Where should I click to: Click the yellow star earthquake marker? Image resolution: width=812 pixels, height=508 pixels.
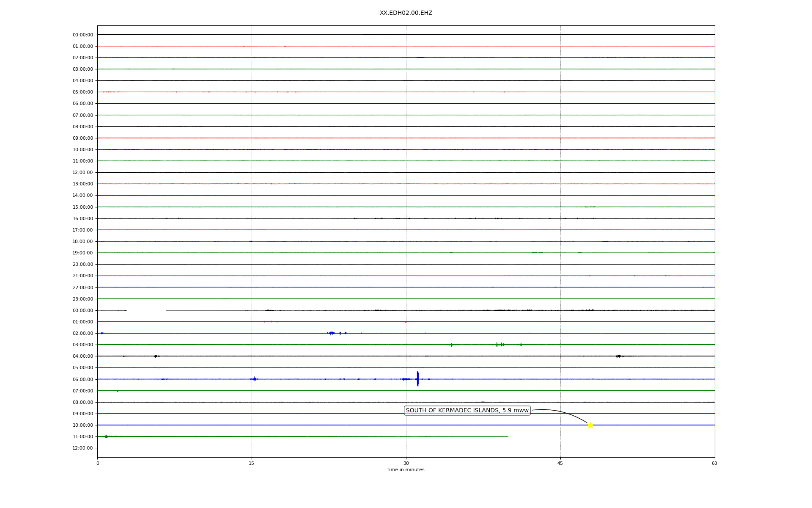(x=590, y=425)
